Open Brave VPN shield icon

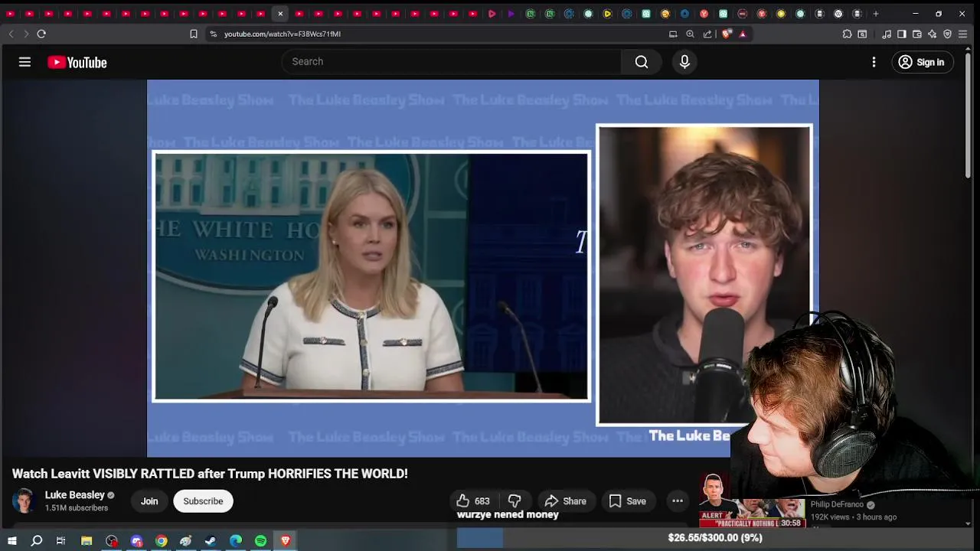pyautogui.click(x=947, y=34)
